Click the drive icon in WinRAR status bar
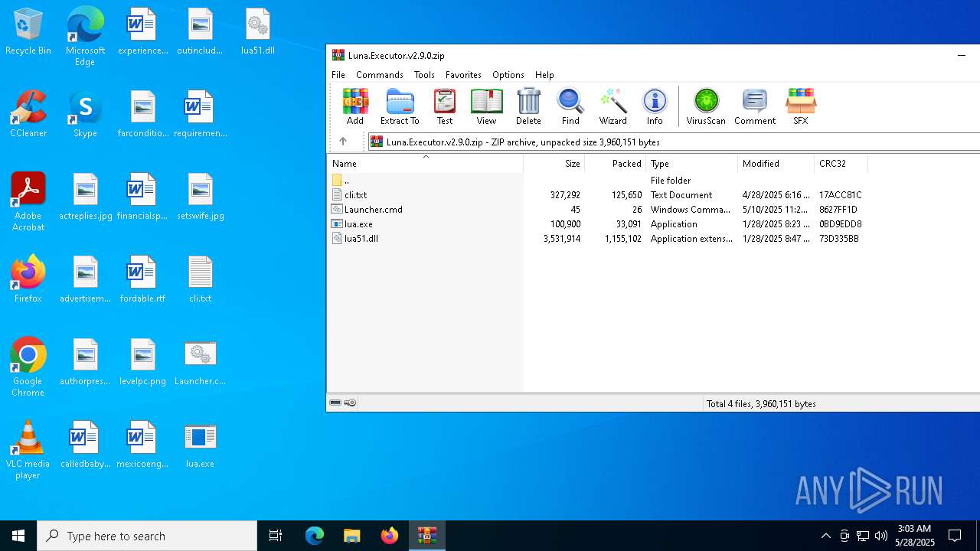This screenshot has height=551, width=980. pos(335,403)
